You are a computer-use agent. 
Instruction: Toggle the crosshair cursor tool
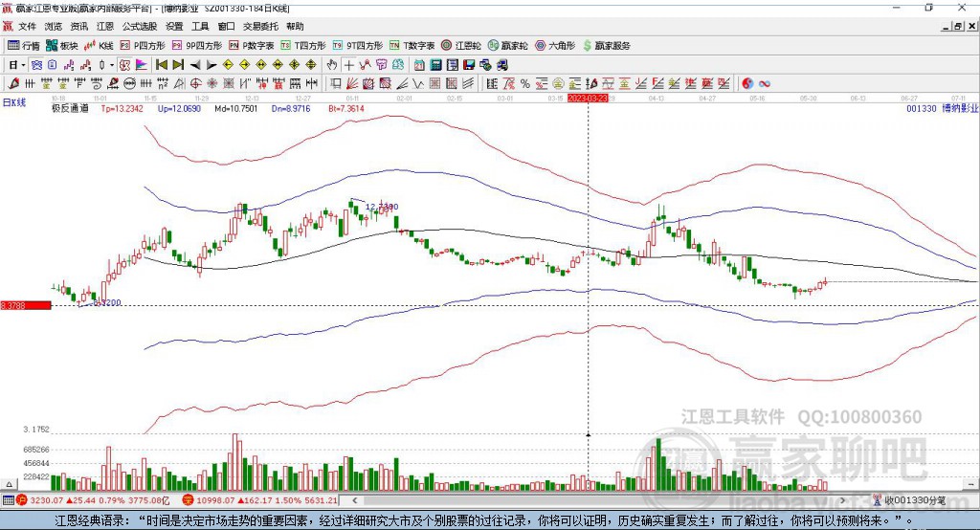coord(348,65)
